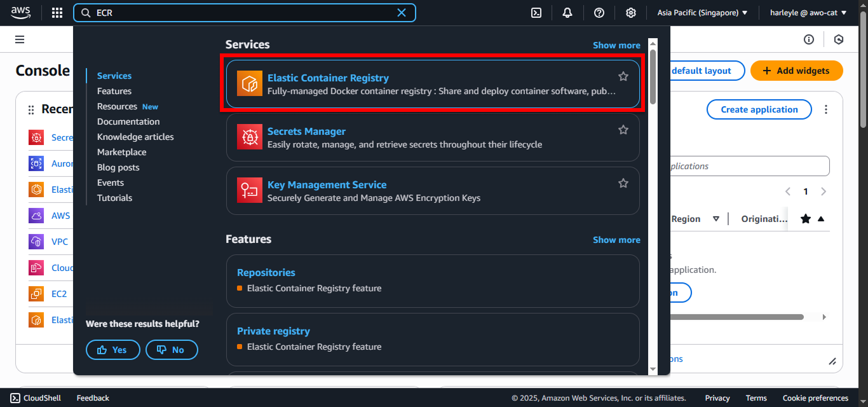Click the sort arrow next to the star column
Image resolution: width=868 pixels, height=407 pixels.
click(821, 219)
